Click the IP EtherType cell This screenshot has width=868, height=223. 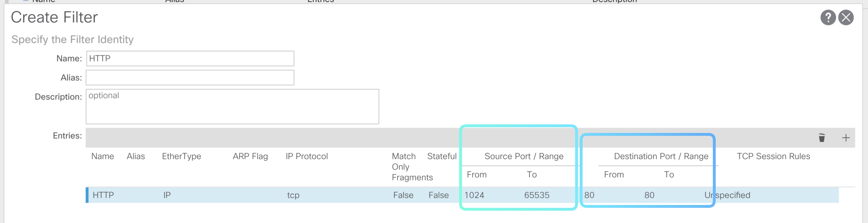click(167, 195)
